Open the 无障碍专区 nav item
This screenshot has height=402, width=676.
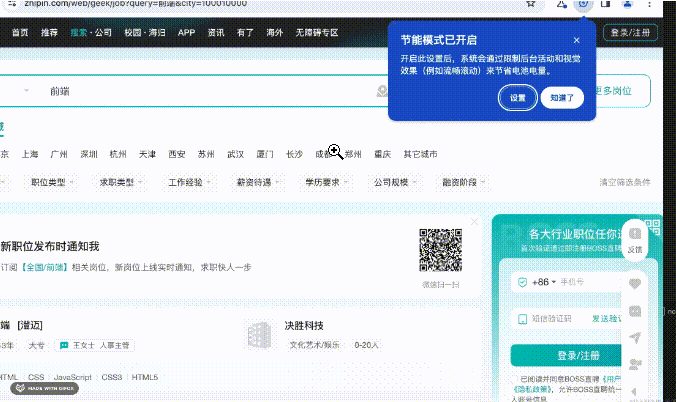[317, 32]
